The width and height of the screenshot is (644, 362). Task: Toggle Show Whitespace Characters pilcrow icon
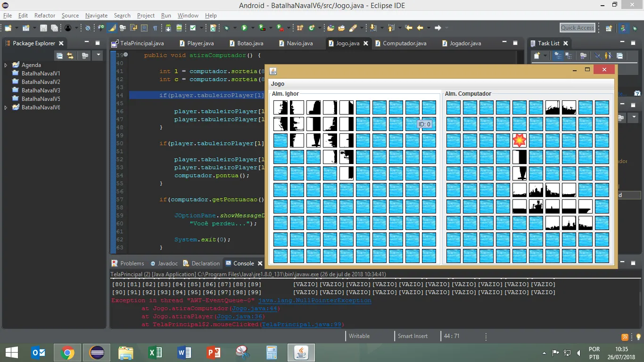155,28
